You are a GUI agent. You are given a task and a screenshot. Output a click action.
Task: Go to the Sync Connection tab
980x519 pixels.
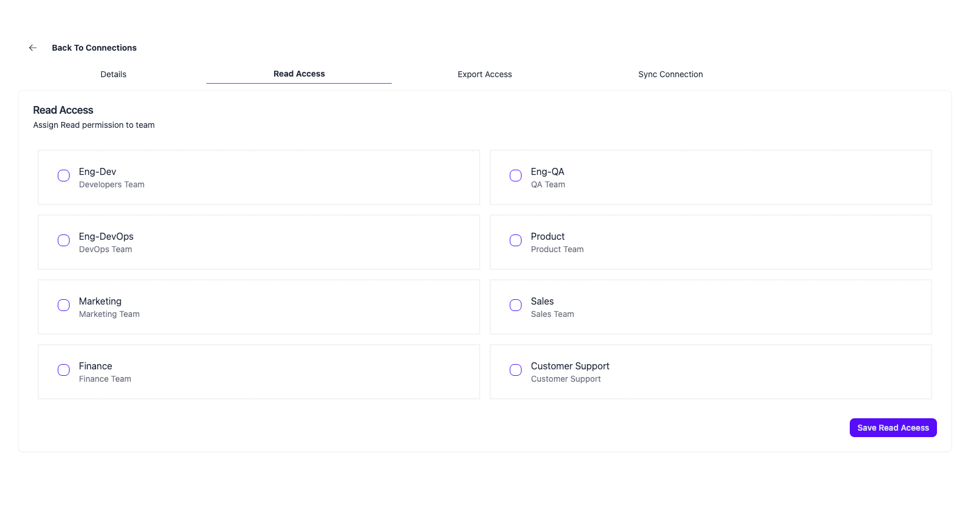pos(670,74)
